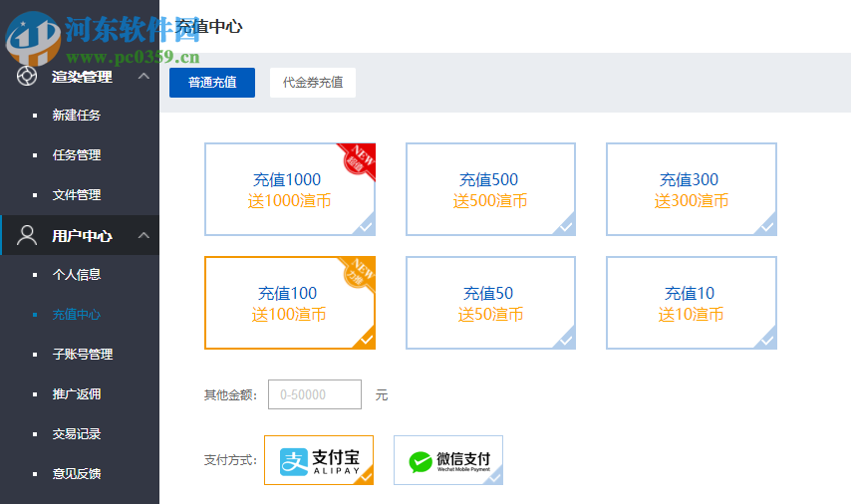Viewport: 851px width, 504px height.
Task: Open 推广返佣 in the sidebar
Action: pos(77,394)
